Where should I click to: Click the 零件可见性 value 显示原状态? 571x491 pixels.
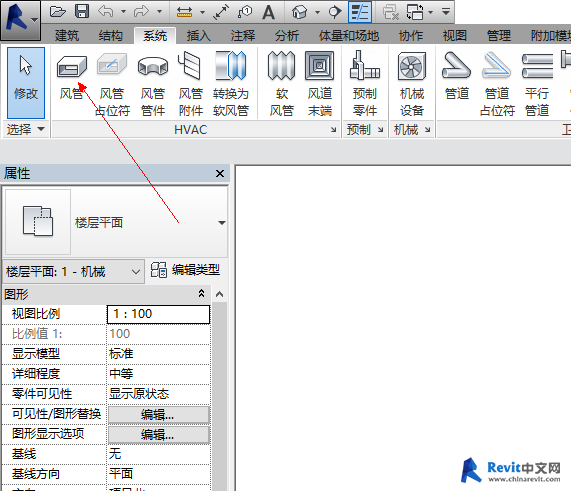coord(158,394)
